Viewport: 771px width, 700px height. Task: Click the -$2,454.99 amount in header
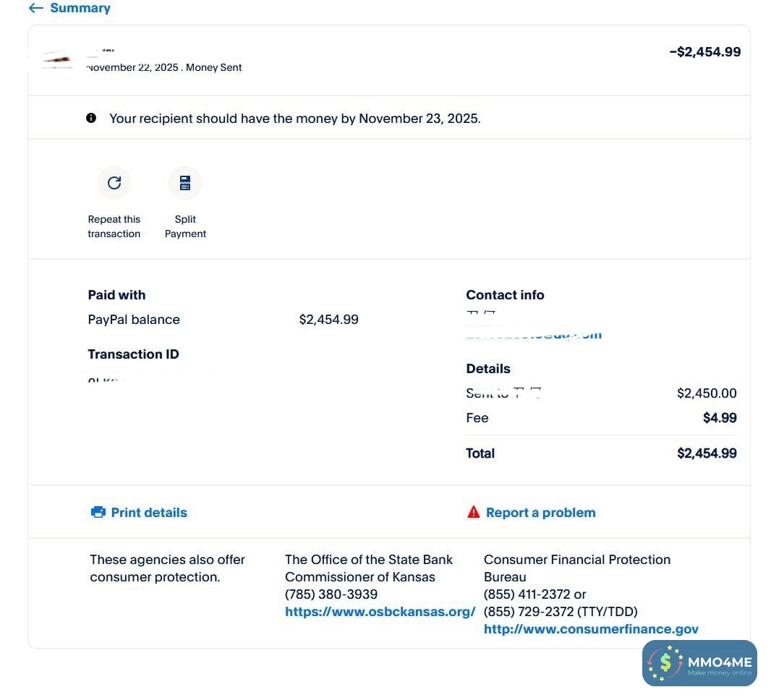pyautogui.click(x=704, y=52)
